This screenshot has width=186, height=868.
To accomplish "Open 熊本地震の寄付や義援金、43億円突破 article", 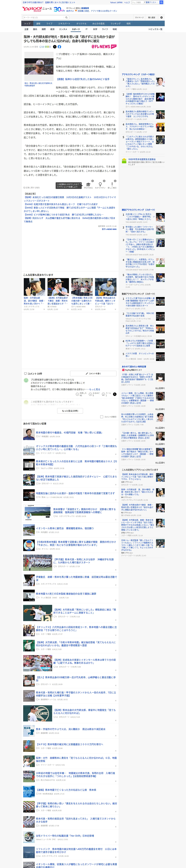I will [69, 432].
